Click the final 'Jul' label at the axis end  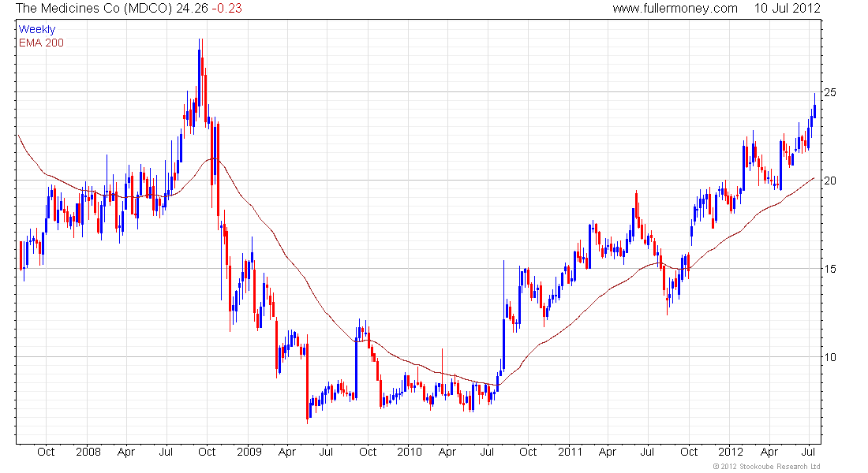pos(809,452)
